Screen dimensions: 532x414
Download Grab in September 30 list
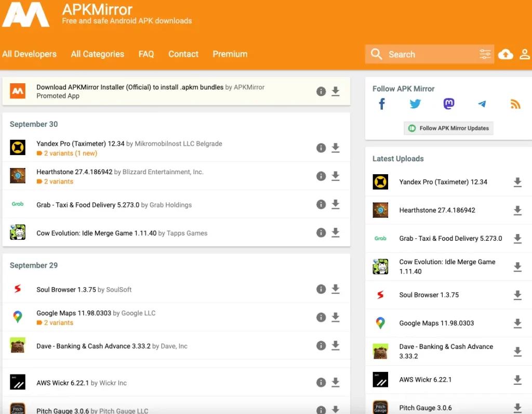(336, 204)
